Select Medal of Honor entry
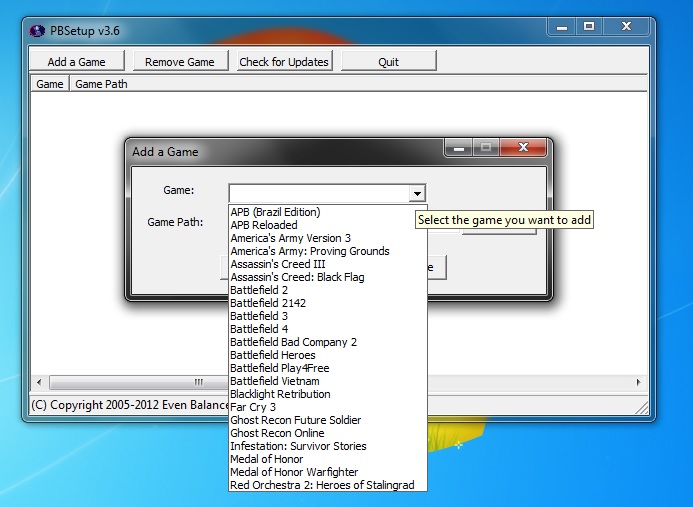Image resolution: width=693 pixels, height=507 pixels. point(327,459)
